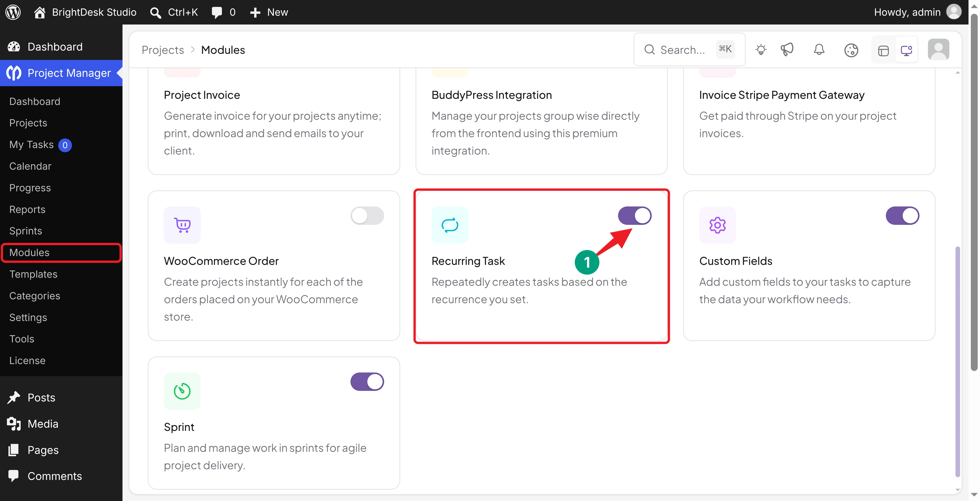This screenshot has width=980, height=501.
Task: Click the Project Invoice title
Action: coord(202,95)
